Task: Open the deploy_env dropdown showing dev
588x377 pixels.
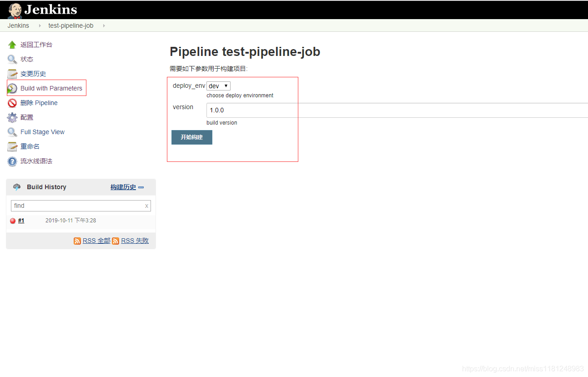Action: click(218, 86)
